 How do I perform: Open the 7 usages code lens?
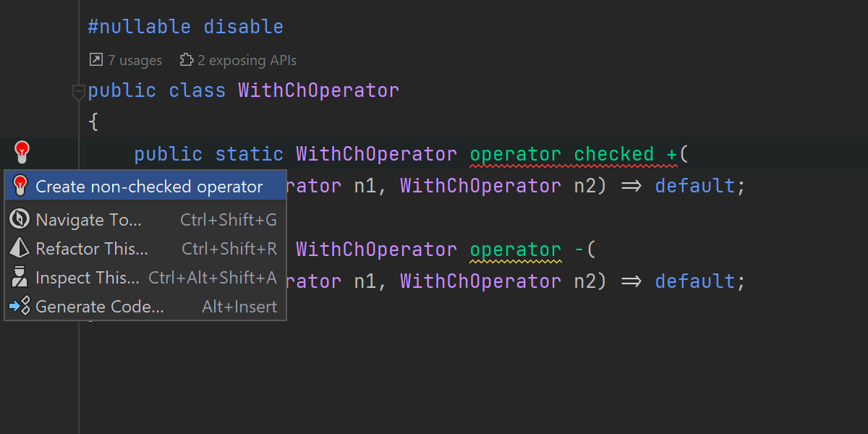(135, 60)
